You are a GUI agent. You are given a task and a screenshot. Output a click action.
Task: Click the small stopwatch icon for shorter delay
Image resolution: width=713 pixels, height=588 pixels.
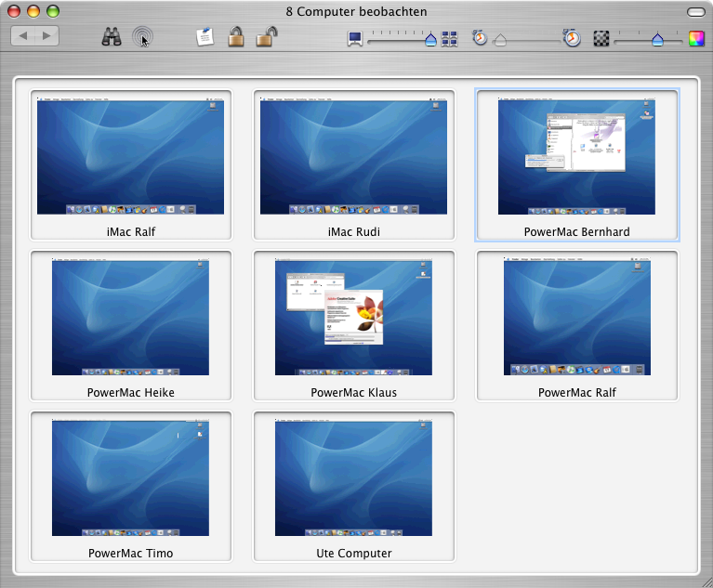pyautogui.click(x=480, y=38)
